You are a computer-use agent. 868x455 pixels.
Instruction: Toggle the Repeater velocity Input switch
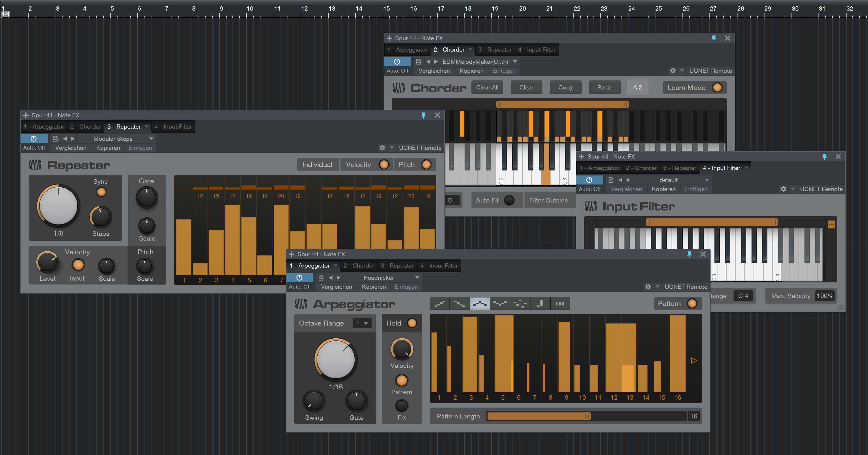(78, 265)
